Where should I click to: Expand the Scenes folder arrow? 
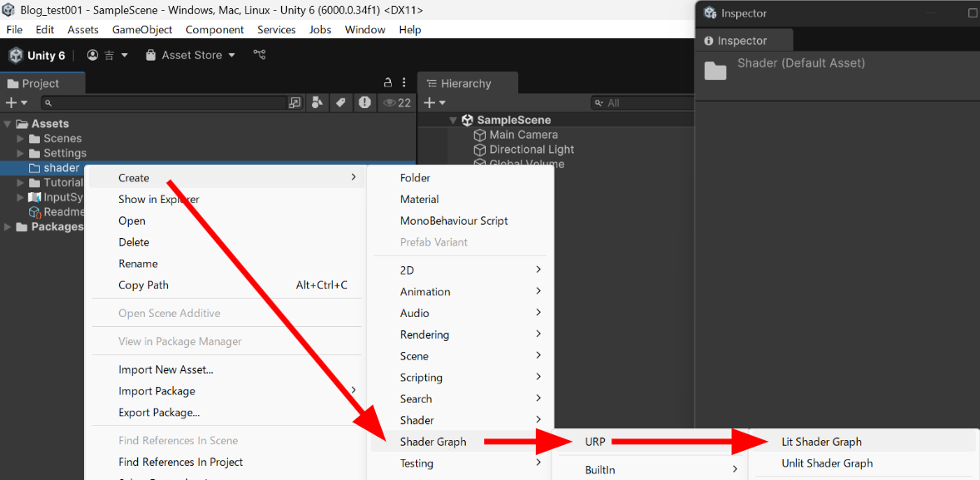coord(21,138)
